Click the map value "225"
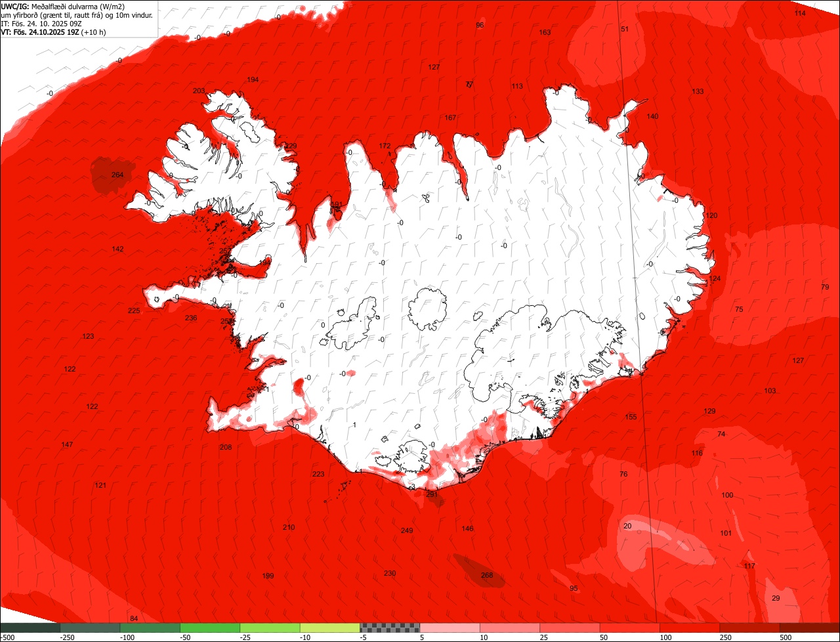 click(134, 311)
